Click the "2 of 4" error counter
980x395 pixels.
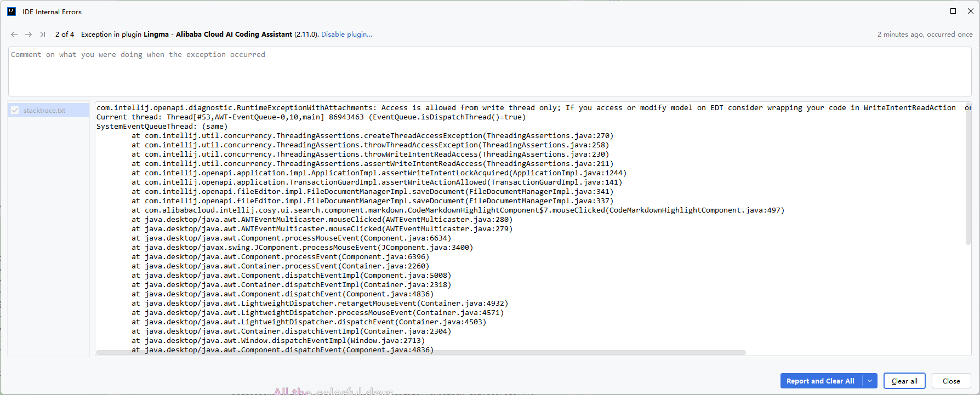65,35
